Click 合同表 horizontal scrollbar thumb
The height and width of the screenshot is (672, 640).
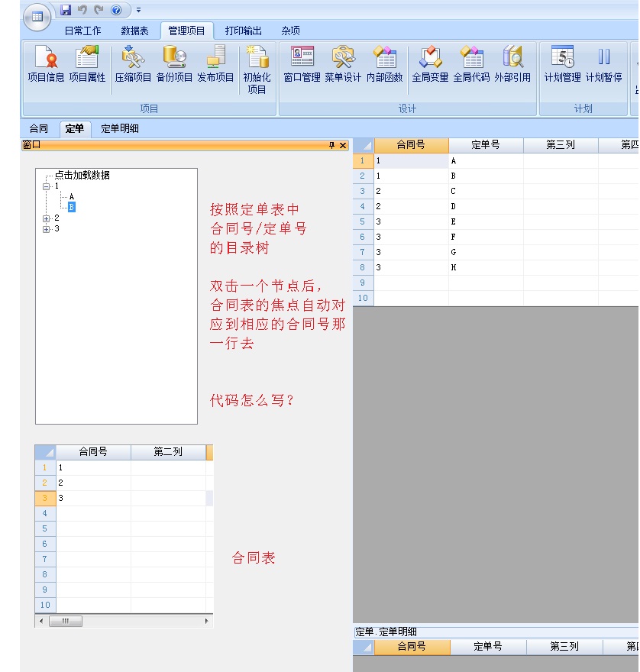coord(66,621)
